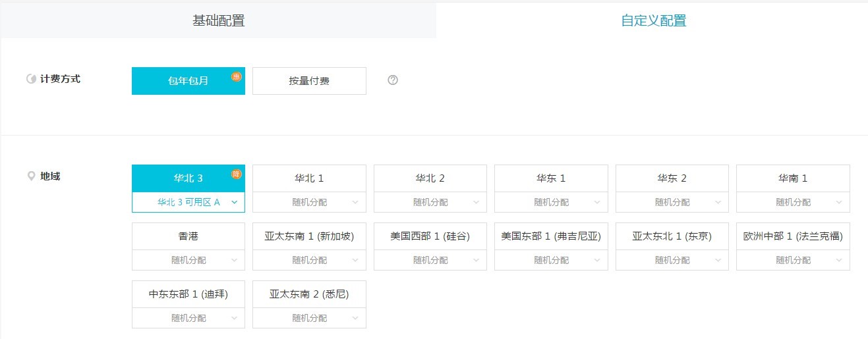Click the 计费方式 label icon
Viewport: 868px width, 339px height.
(x=31, y=79)
